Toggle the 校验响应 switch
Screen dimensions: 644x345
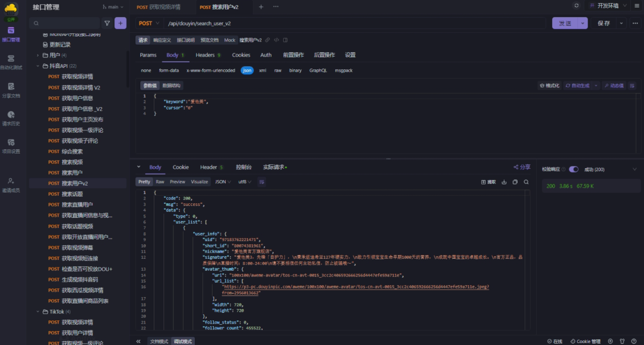[x=574, y=169]
